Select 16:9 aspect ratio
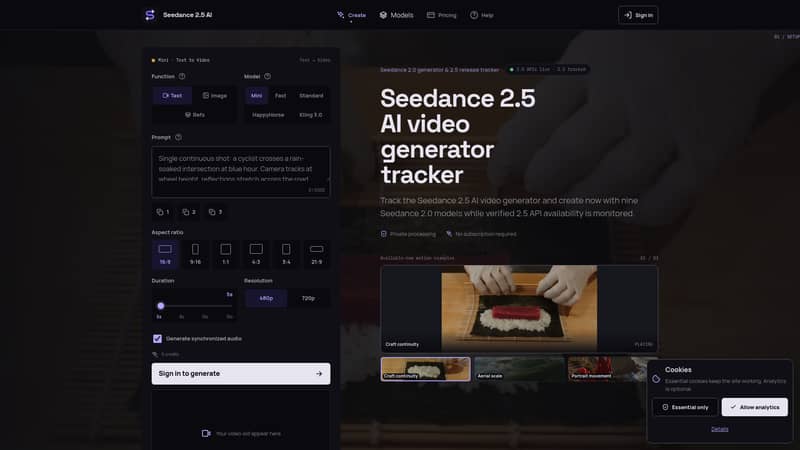Viewport: 800px width, 450px height. 165,254
